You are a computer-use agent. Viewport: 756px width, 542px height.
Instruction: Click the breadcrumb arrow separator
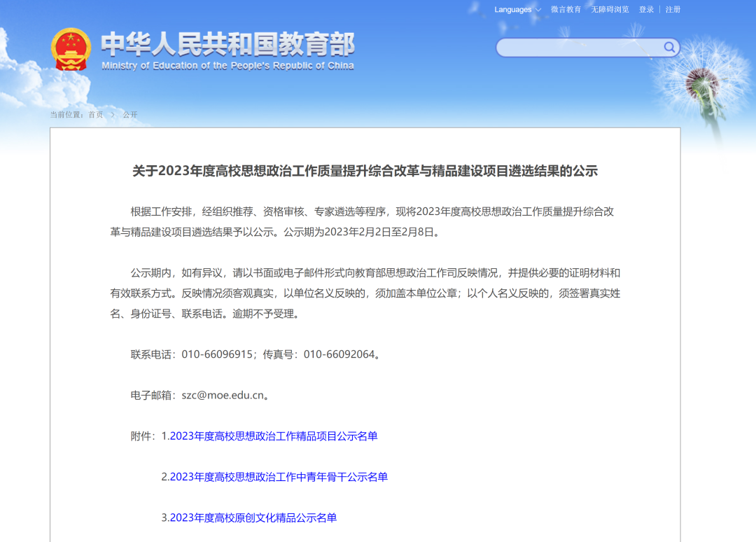[113, 115]
